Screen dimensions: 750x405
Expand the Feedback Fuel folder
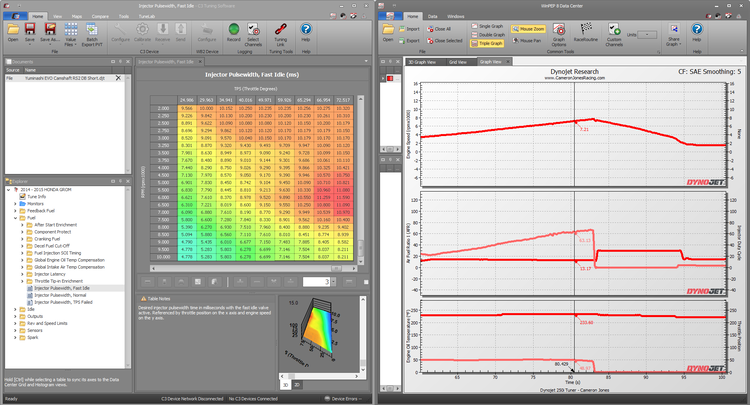pos(15,211)
